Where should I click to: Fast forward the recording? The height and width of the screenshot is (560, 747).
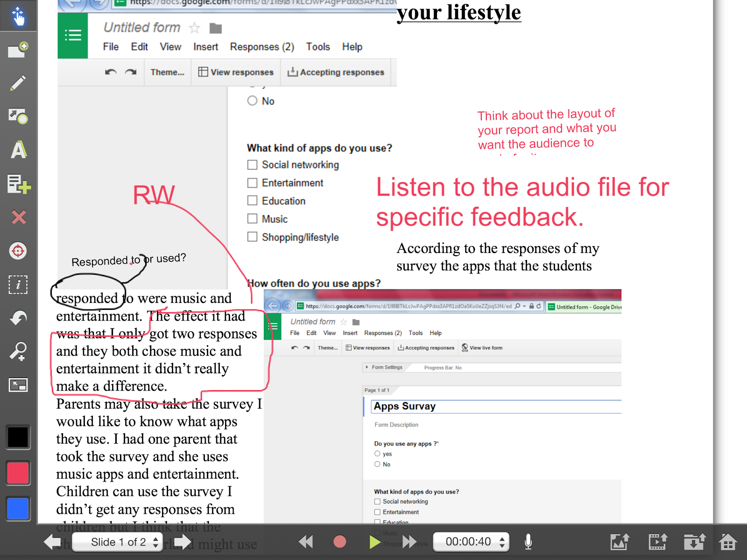tap(409, 542)
